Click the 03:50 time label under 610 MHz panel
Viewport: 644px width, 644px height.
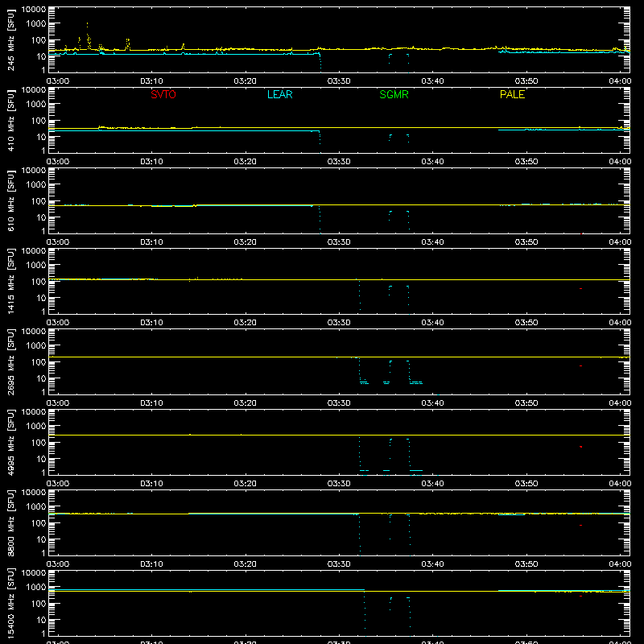526,242
